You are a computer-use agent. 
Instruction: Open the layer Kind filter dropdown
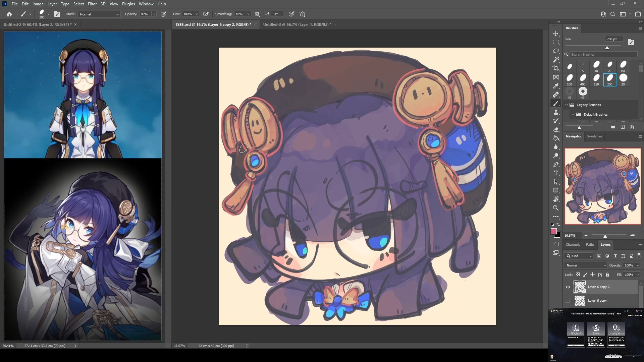(x=579, y=256)
